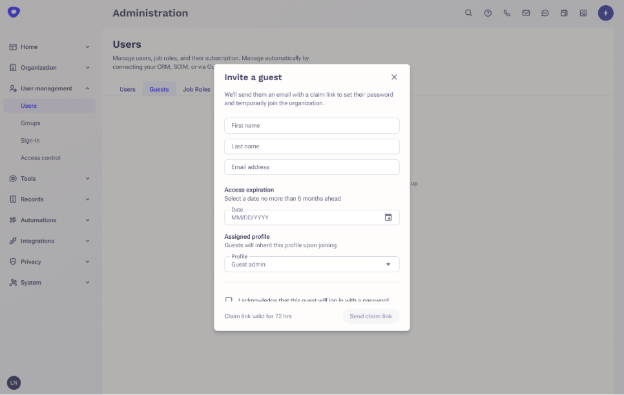Close the Invite a guest dialog

(394, 77)
